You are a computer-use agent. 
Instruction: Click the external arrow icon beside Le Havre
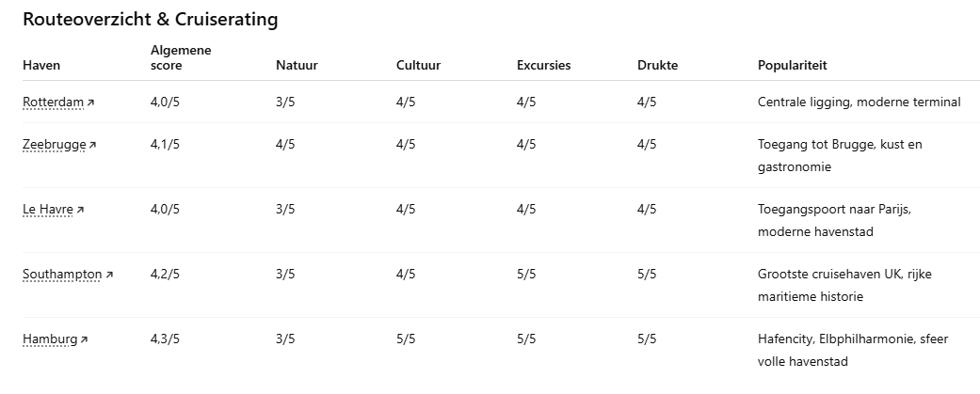80,210
